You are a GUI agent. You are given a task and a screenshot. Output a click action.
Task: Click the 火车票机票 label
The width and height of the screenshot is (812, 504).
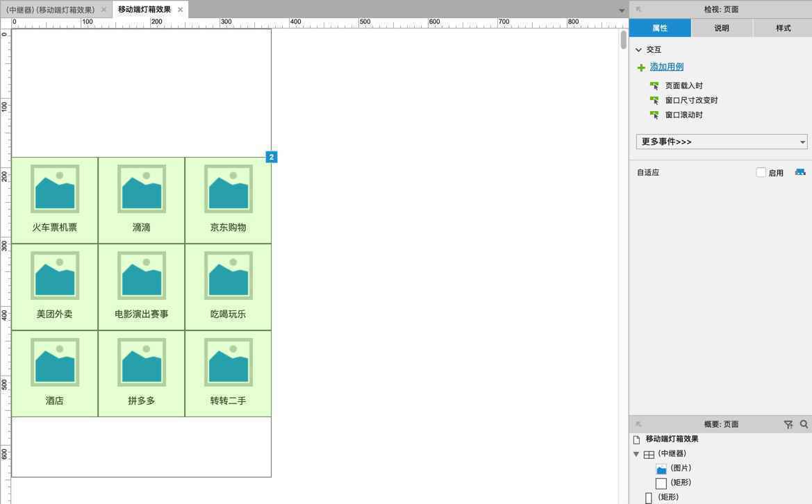55,227
